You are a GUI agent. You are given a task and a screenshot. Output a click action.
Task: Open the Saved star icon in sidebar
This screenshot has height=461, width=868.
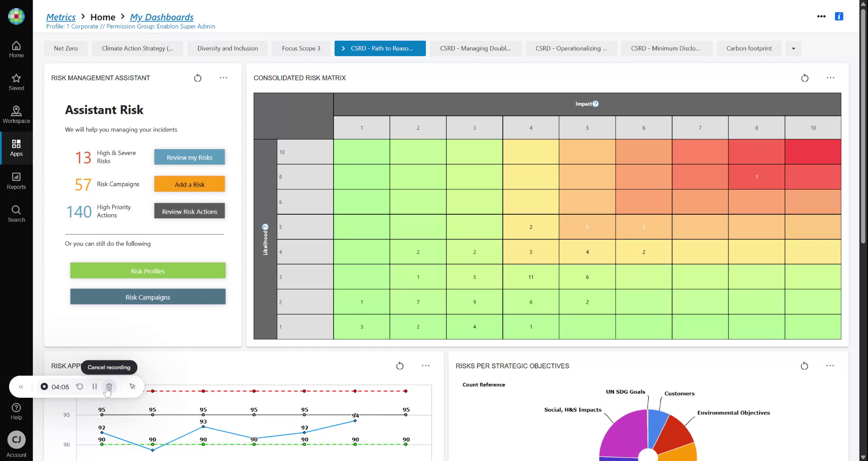pos(16,82)
